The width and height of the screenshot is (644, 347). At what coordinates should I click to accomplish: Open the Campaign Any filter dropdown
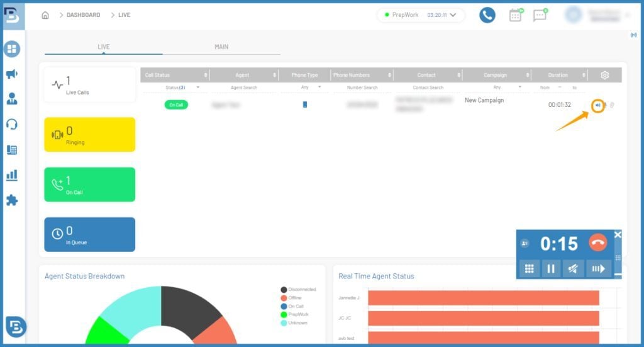(508, 87)
